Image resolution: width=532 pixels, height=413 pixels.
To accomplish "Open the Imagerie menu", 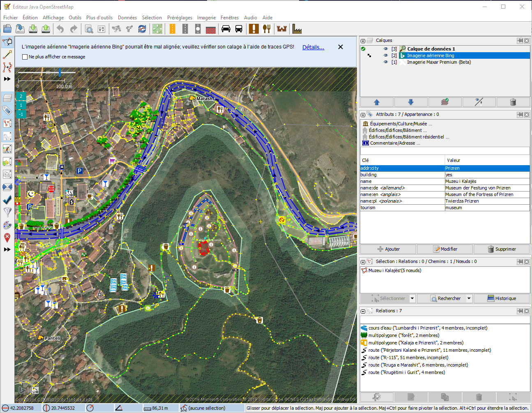I will (x=206, y=18).
